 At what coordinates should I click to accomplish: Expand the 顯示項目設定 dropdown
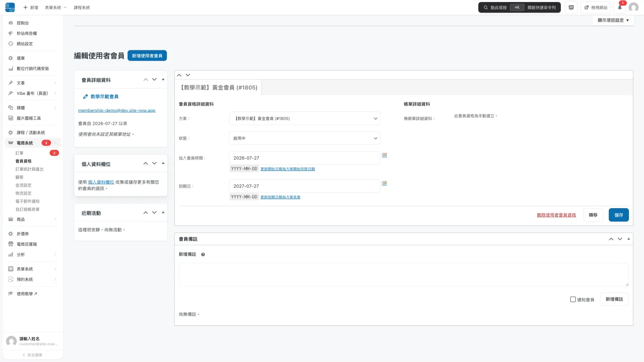click(x=613, y=20)
